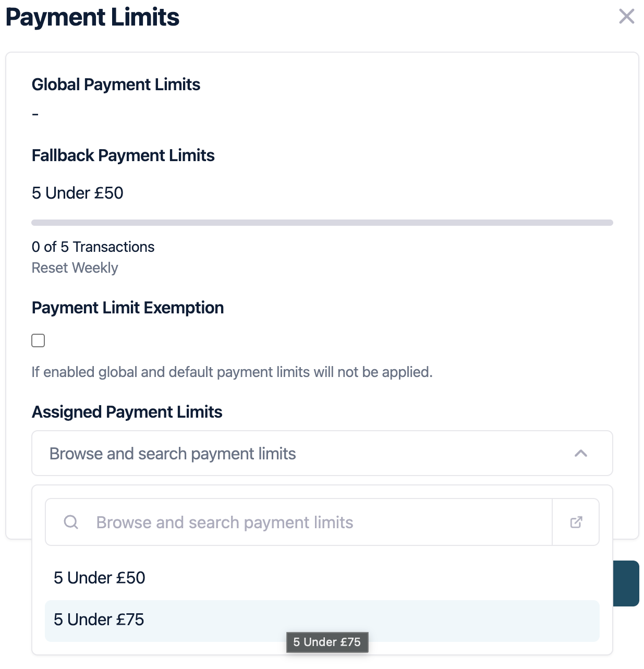644x669 pixels.
Task: Click the transactions progress bar
Action: 322,223
